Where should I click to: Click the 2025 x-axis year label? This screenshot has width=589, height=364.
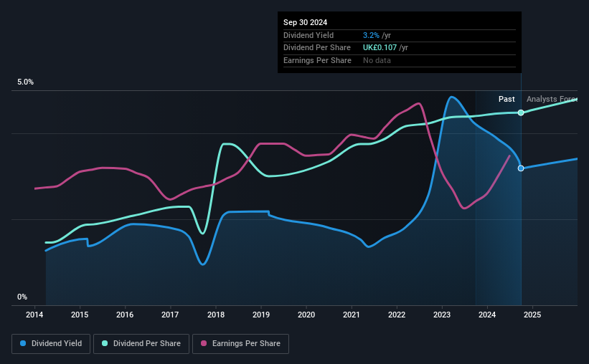click(532, 315)
